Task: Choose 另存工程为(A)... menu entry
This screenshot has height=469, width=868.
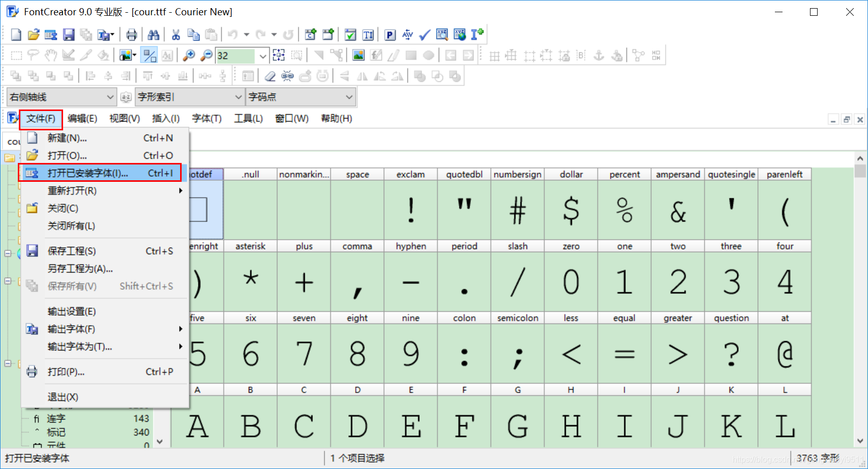Action: click(x=104, y=268)
